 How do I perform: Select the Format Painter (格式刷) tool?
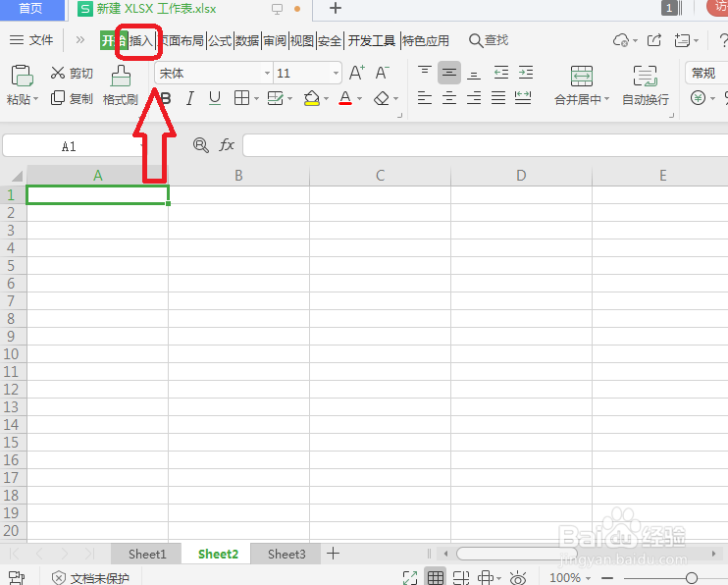[121, 86]
